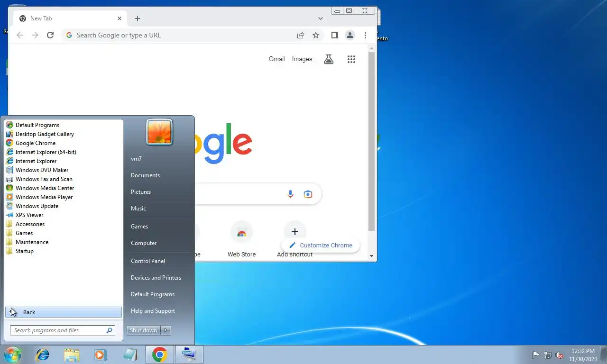Start Windows Media Center
Image resolution: width=607 pixels, height=364 pixels.
click(40, 188)
